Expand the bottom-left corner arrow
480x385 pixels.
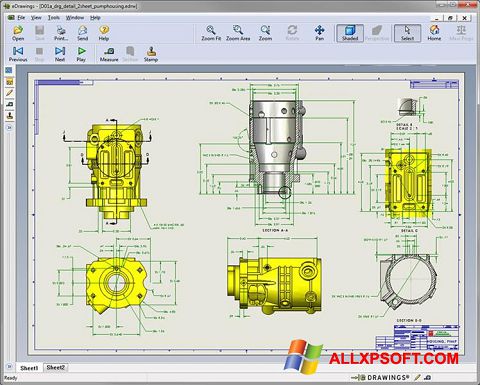pos(9,366)
